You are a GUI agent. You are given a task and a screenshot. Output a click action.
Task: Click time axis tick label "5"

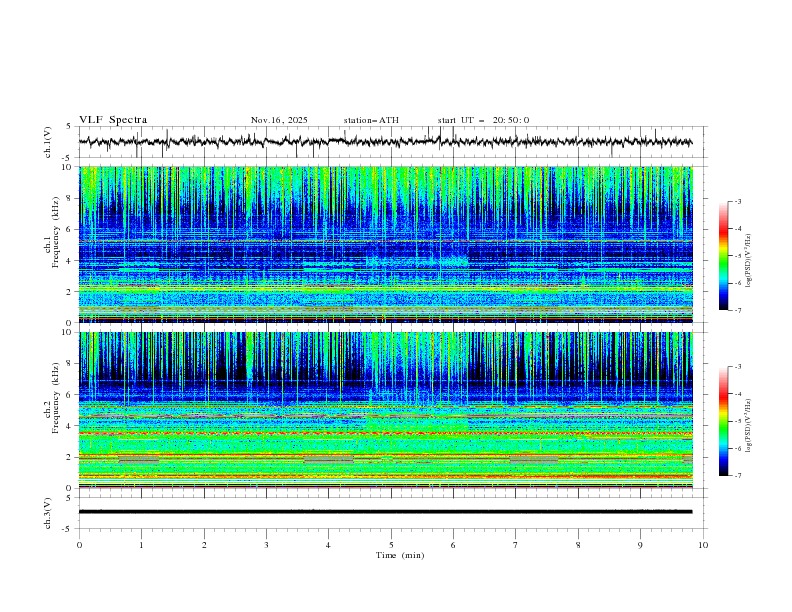[391, 545]
